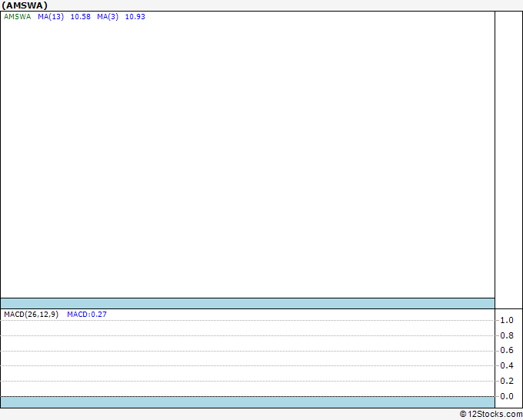Click the 1.0 axis label
The width and height of the screenshot is (523, 420).
[x=507, y=320]
